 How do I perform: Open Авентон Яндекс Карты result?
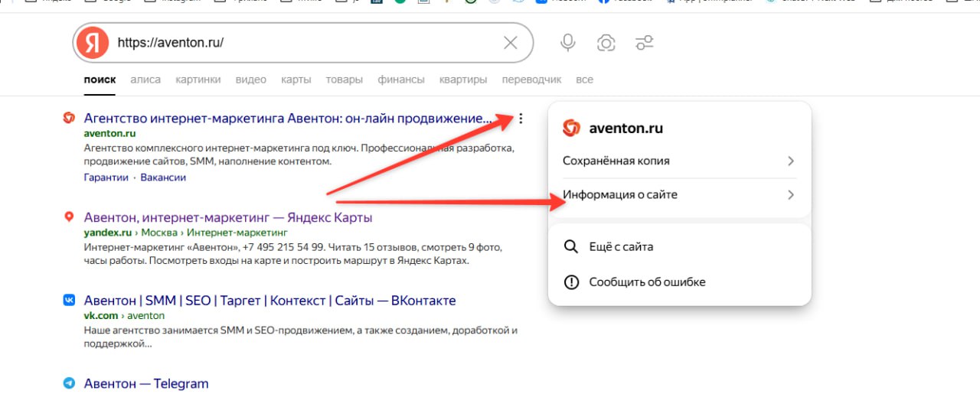[x=227, y=217]
